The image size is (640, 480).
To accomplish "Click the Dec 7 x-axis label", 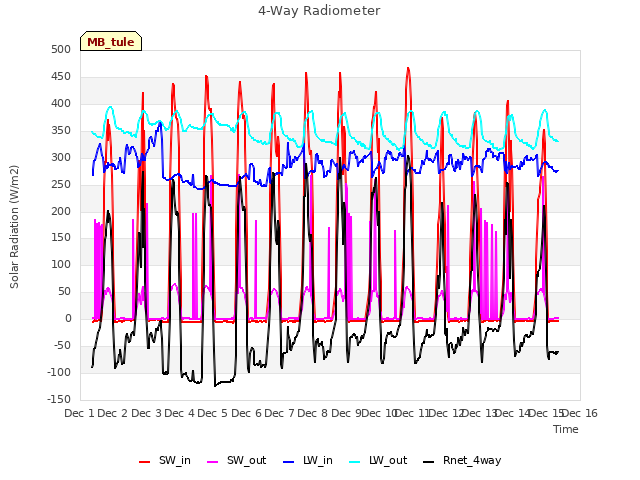I will pyautogui.click(x=279, y=413).
